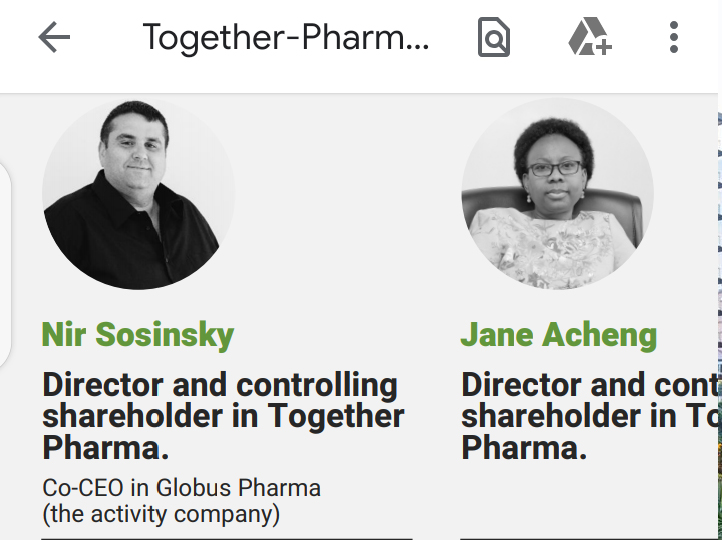Screen dimensions: 722x540
Task: Tap the blank gap between the two portraits
Action: point(348,193)
